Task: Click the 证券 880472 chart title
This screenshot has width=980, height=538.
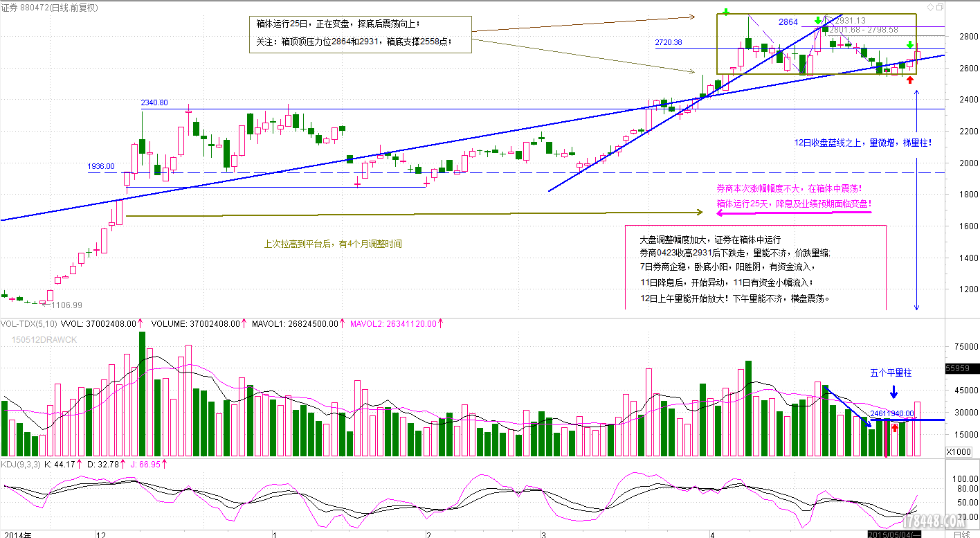Action: [50, 7]
